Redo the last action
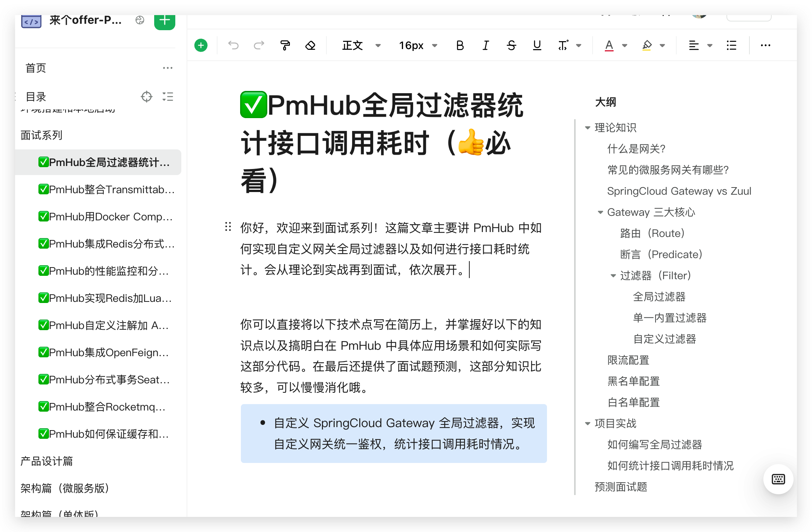Screen dimensions: 812x532 pyautogui.click(x=259, y=46)
